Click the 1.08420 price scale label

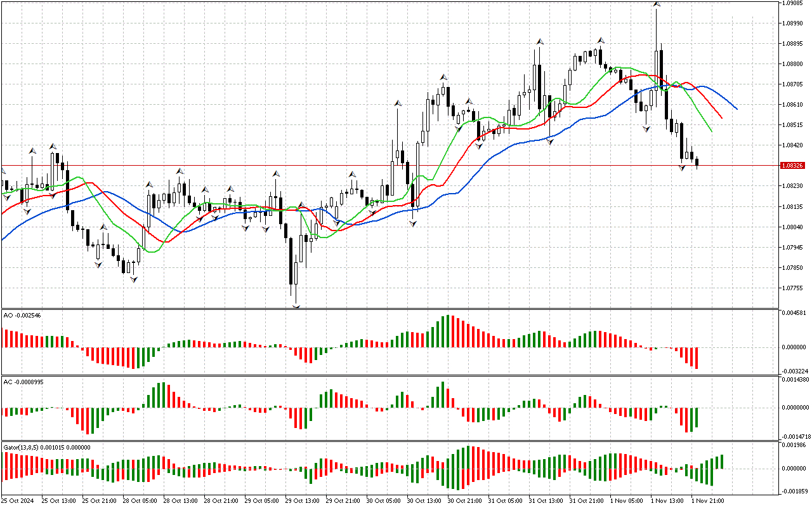[793, 145]
